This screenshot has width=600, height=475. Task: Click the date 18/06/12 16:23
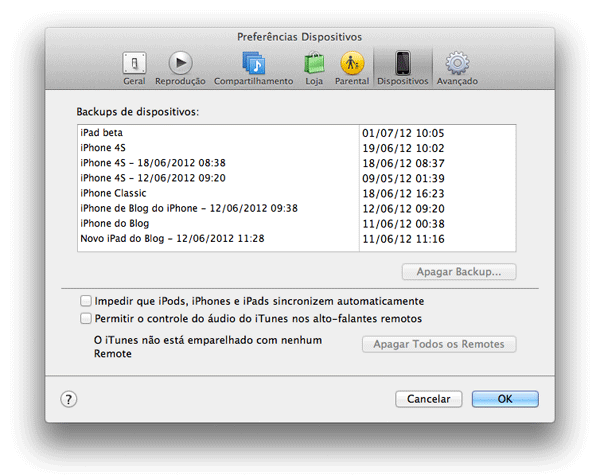(403, 194)
